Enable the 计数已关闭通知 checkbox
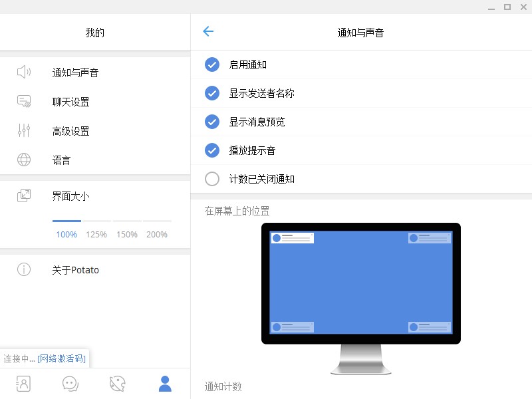 212,179
